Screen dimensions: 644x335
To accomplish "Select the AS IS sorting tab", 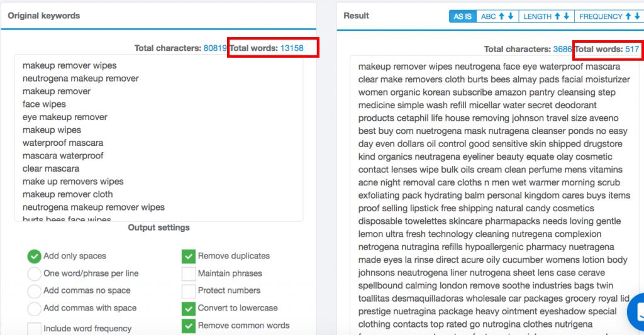I will (462, 16).
